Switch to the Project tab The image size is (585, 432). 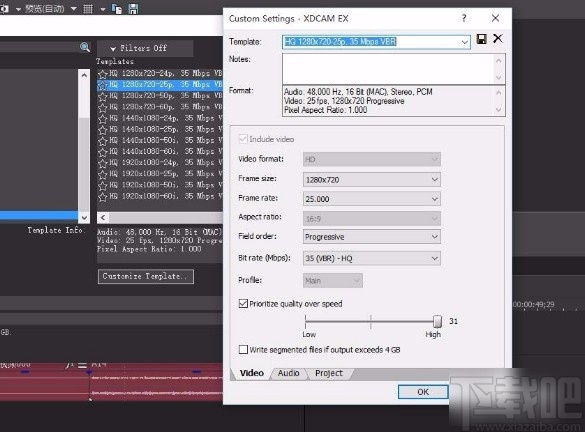[x=329, y=373]
